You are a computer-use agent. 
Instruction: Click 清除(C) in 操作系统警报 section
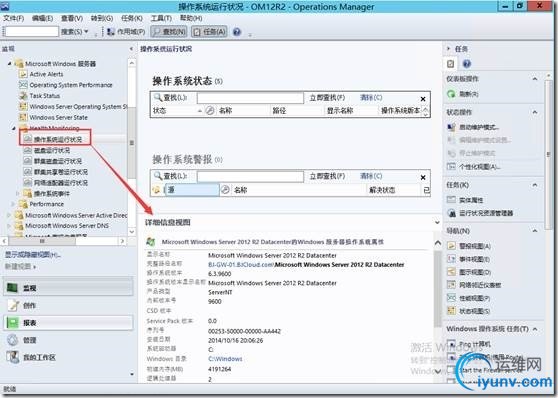(x=371, y=176)
